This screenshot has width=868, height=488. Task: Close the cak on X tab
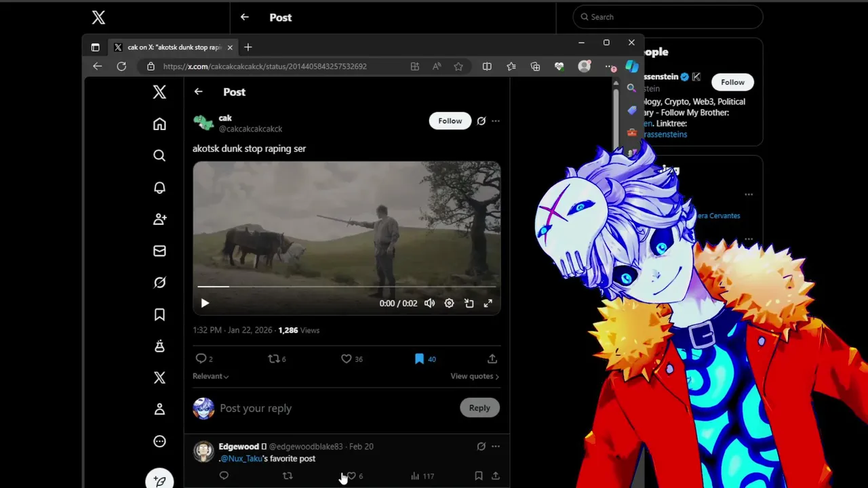point(230,47)
